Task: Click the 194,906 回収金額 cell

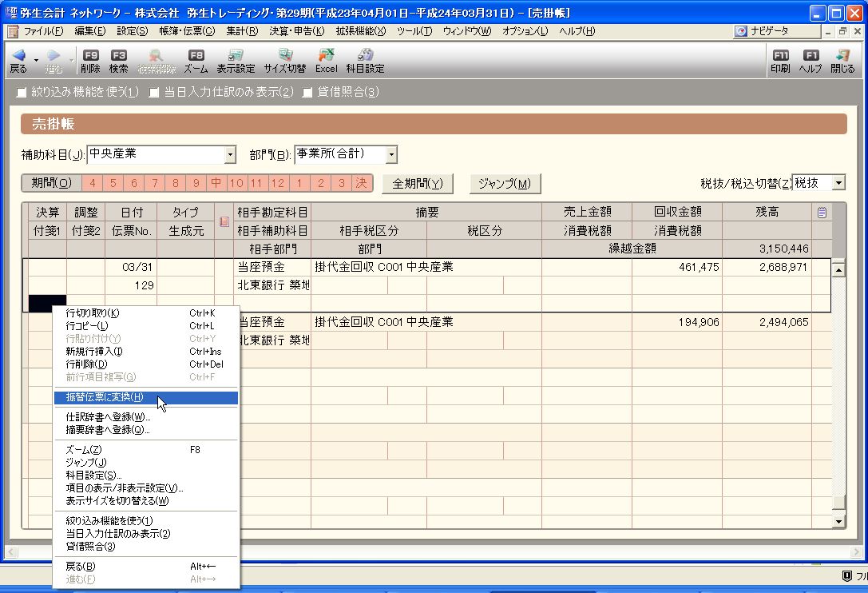Action: pyautogui.click(x=677, y=322)
